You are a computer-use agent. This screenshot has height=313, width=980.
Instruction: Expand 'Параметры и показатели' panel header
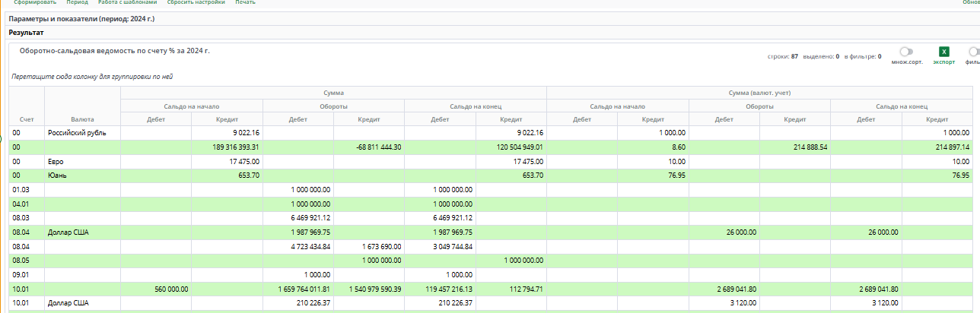tap(81, 17)
